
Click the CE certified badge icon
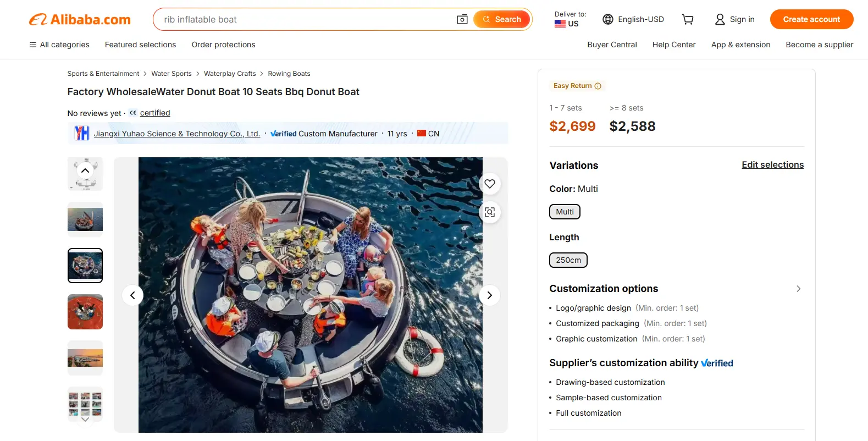click(133, 113)
